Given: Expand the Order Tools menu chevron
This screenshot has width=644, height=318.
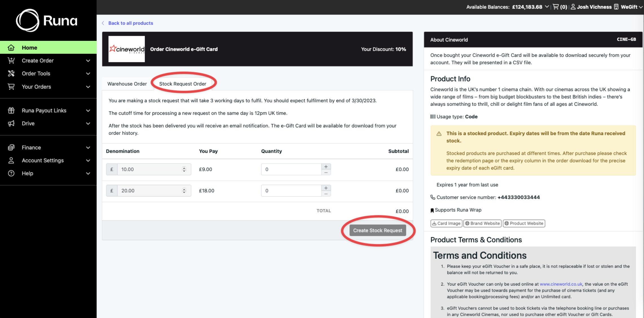Looking at the screenshot, I should click(x=88, y=74).
